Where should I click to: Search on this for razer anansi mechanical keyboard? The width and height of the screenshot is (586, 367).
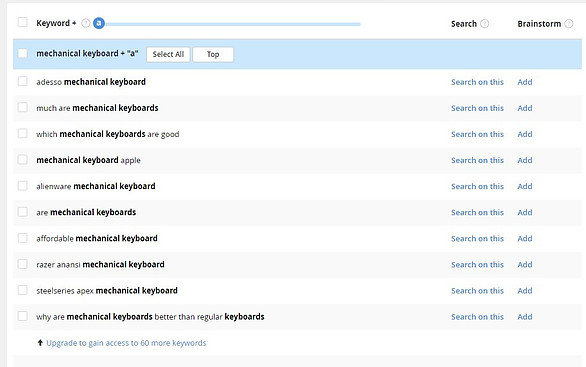pos(477,265)
